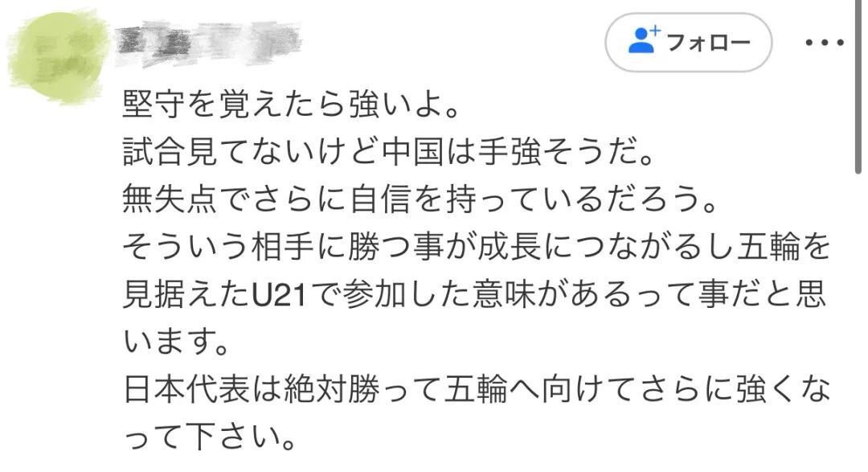The width and height of the screenshot is (868, 472).
Task: Click the short line います。
Action: (177, 344)
